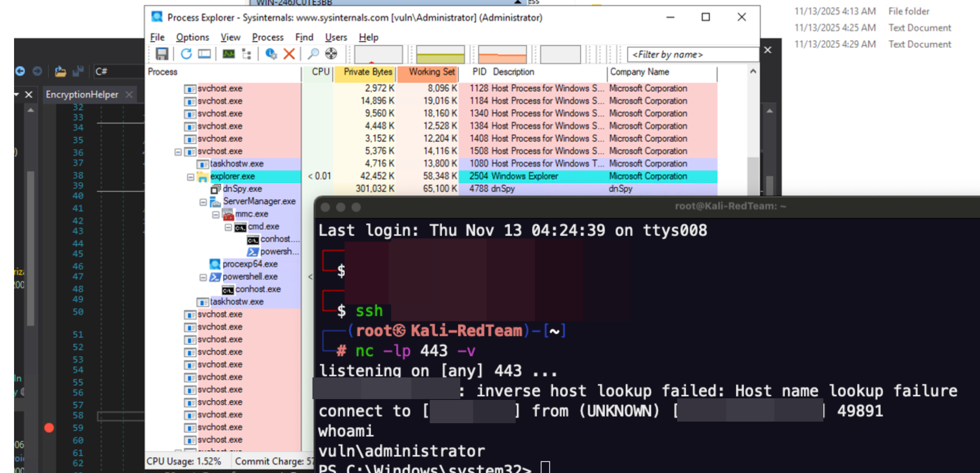Toggle the breakpoint on line 59

(x=49, y=428)
